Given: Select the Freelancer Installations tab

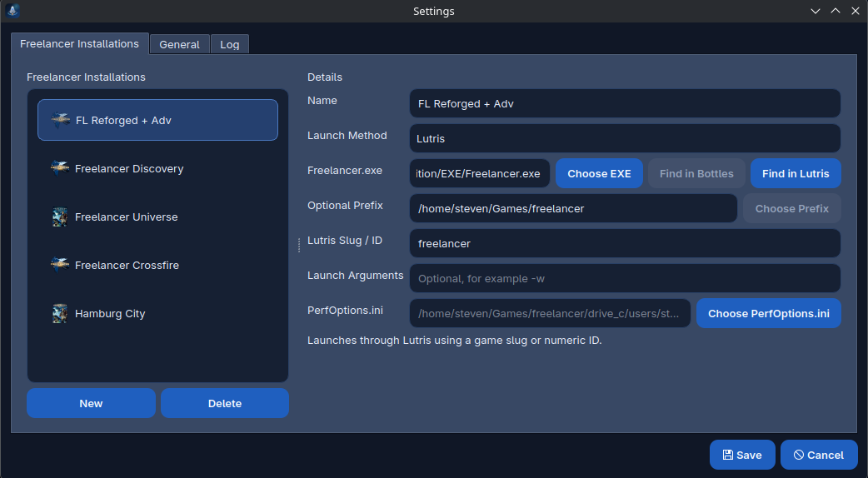Looking at the screenshot, I should point(80,43).
